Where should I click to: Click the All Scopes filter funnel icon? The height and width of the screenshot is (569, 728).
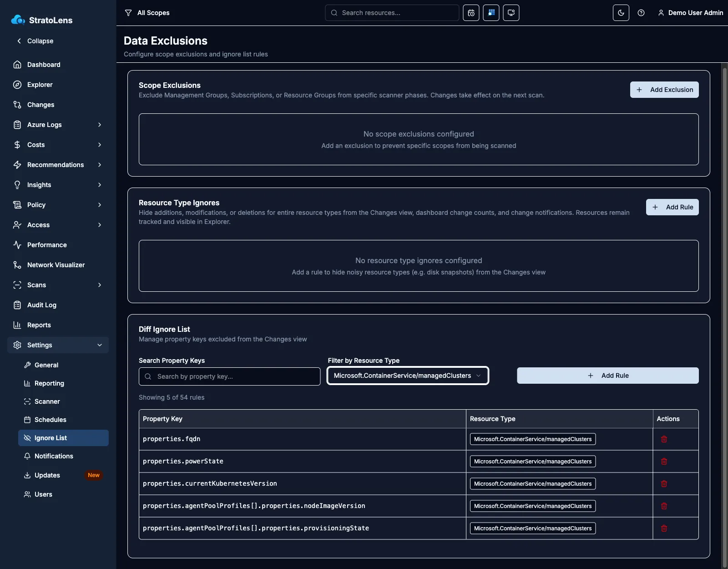click(128, 13)
